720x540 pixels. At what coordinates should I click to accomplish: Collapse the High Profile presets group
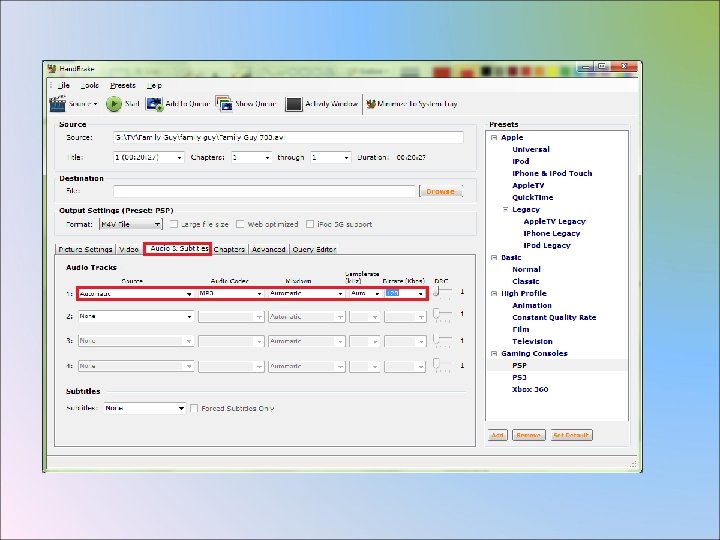pos(494,293)
